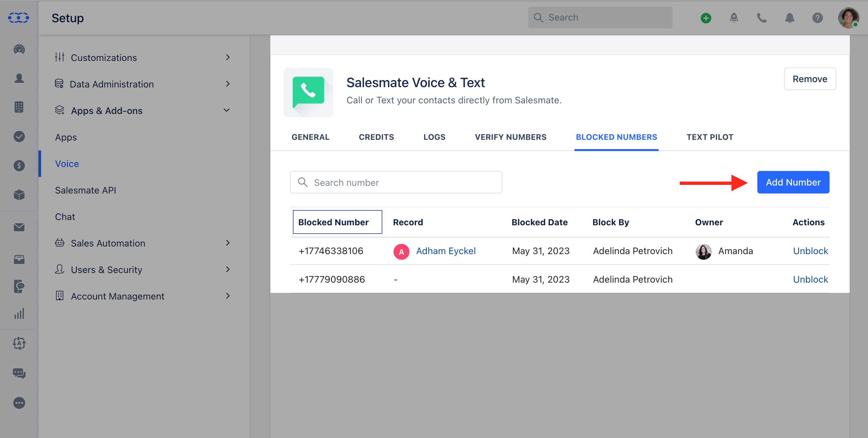Viewport: 868px width, 438px height.
Task: Open the Team Inbox tray icon
Action: 19,259
